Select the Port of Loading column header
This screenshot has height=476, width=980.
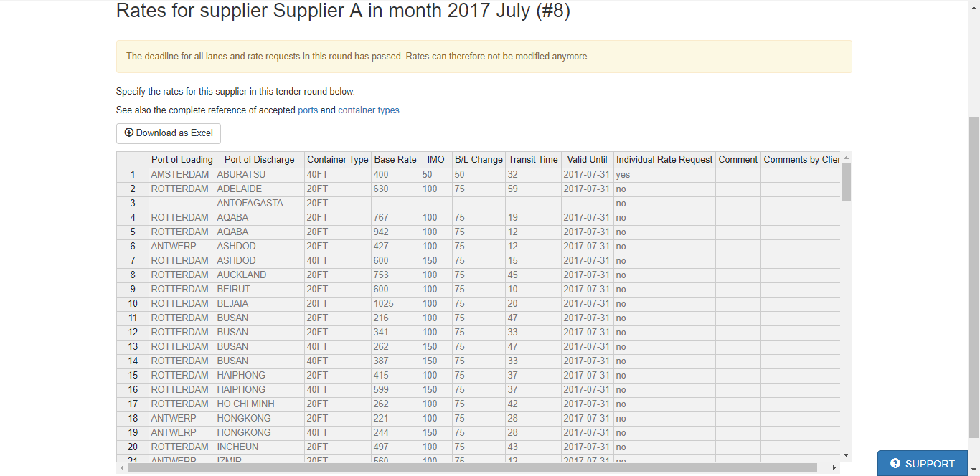(x=182, y=159)
